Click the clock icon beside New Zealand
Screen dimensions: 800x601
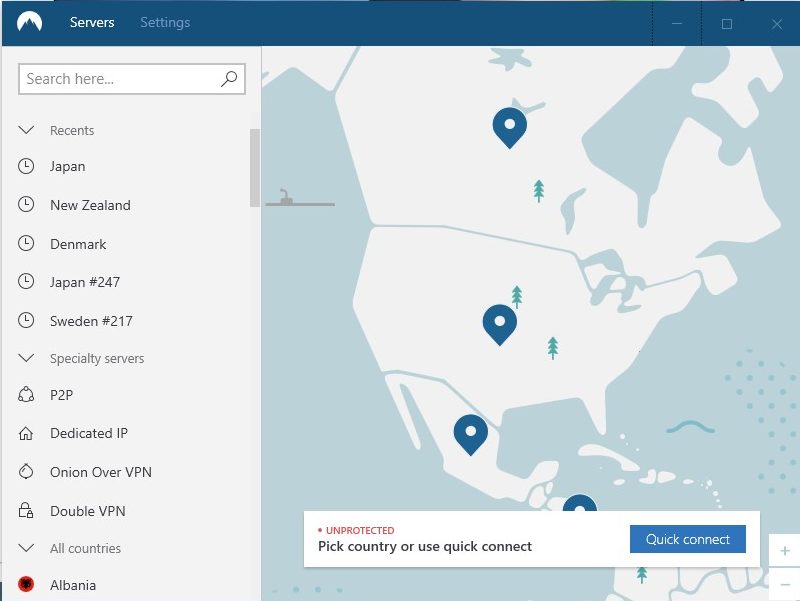(x=26, y=205)
